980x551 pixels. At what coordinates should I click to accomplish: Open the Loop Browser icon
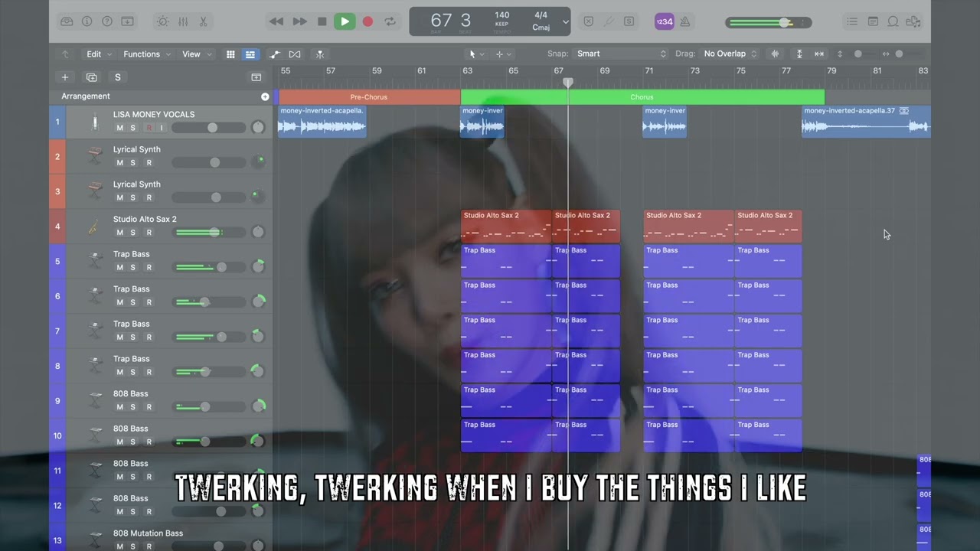[x=893, y=21]
